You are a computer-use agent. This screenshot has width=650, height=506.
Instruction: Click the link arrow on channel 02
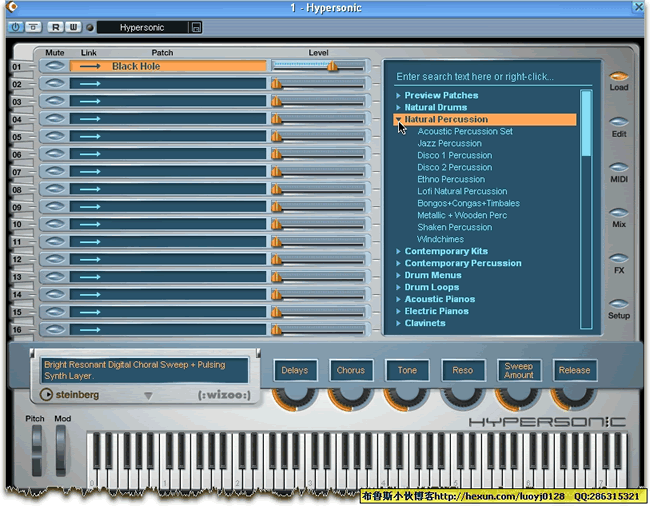pos(90,84)
